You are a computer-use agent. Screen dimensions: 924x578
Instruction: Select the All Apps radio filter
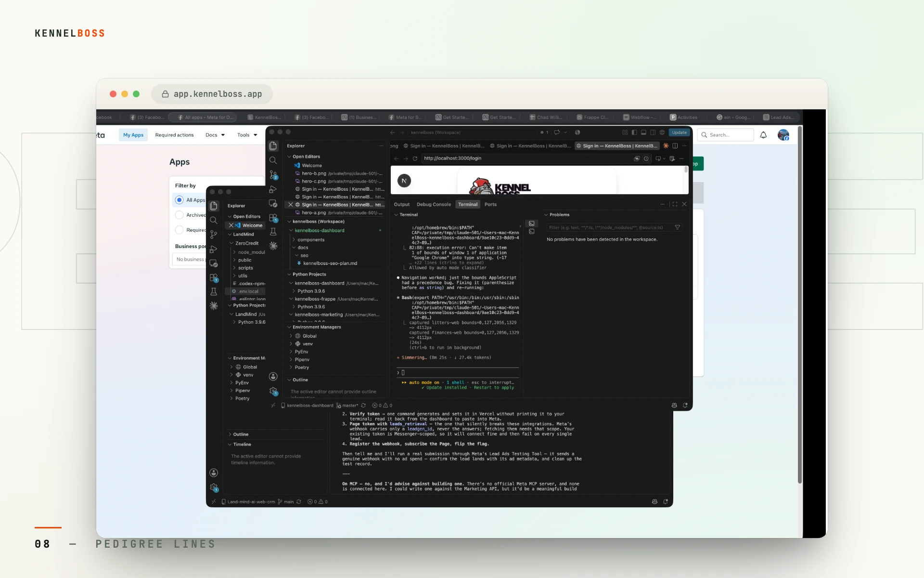click(180, 200)
